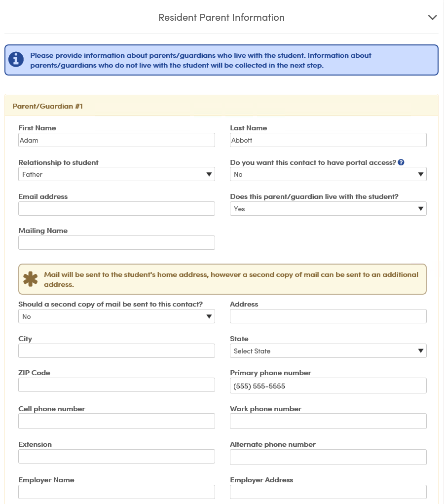This screenshot has width=444, height=504.
Task: Click the Primary phone number field
Action: 328,386
